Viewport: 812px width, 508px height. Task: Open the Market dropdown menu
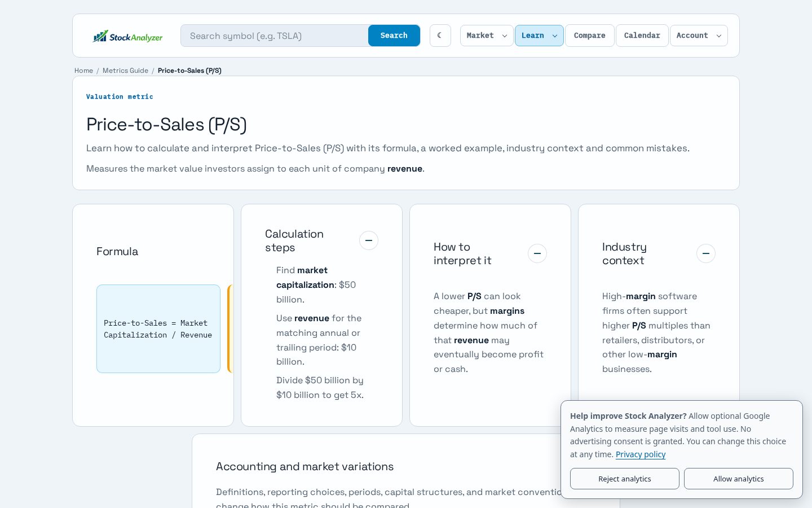pyautogui.click(x=487, y=36)
